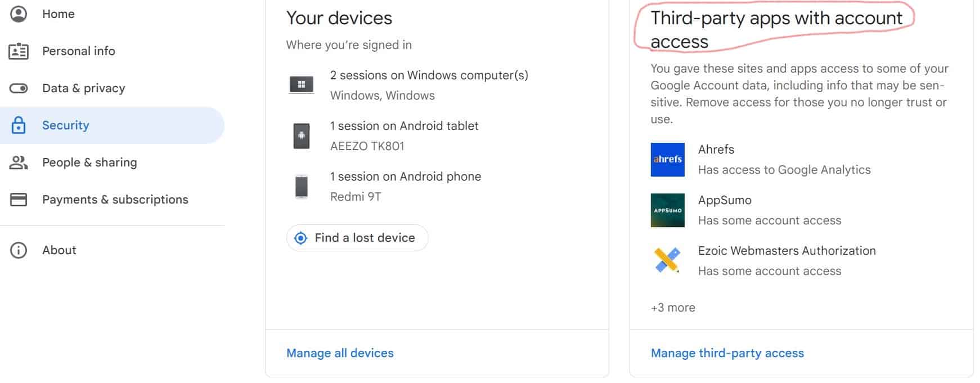Screen dimensions: 980x383
Task: Click the People & sharing icon
Action: [x=19, y=163]
